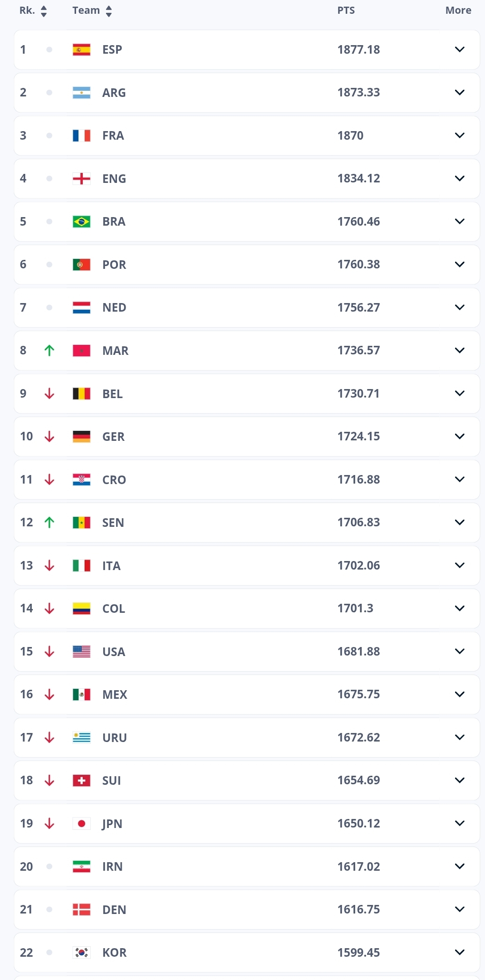Screen dimensions: 485x980
Task: Select the Italy row points 1702.06
Action: (359, 565)
